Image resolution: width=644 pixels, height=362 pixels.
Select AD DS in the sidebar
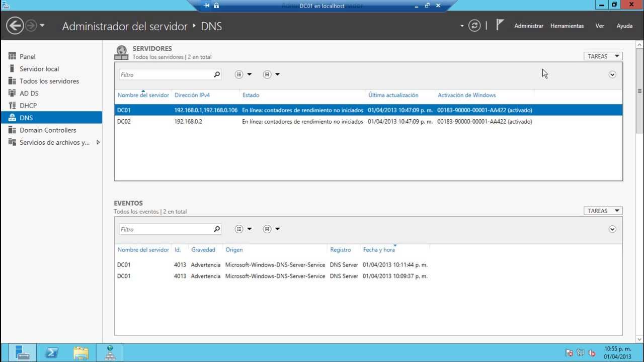pyautogui.click(x=51, y=93)
